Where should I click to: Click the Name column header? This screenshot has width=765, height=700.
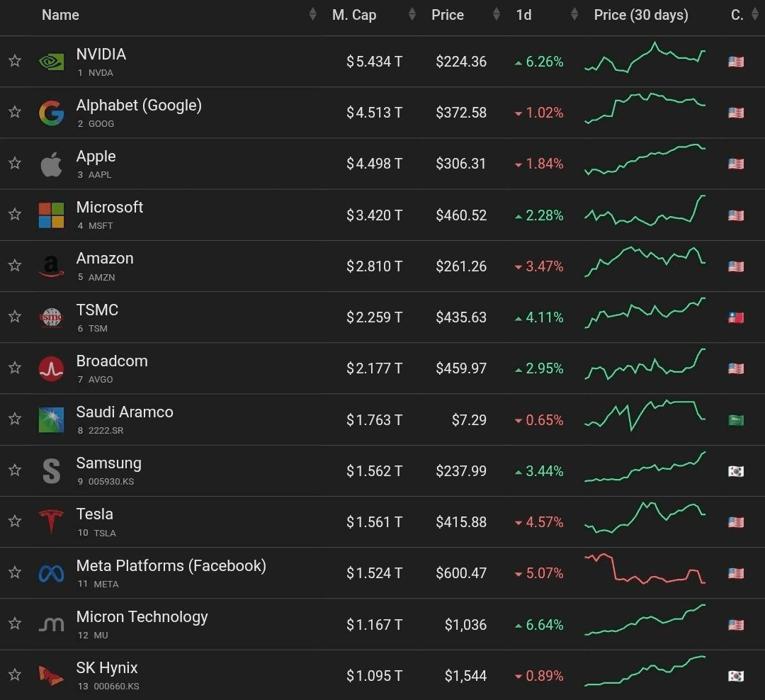point(60,15)
